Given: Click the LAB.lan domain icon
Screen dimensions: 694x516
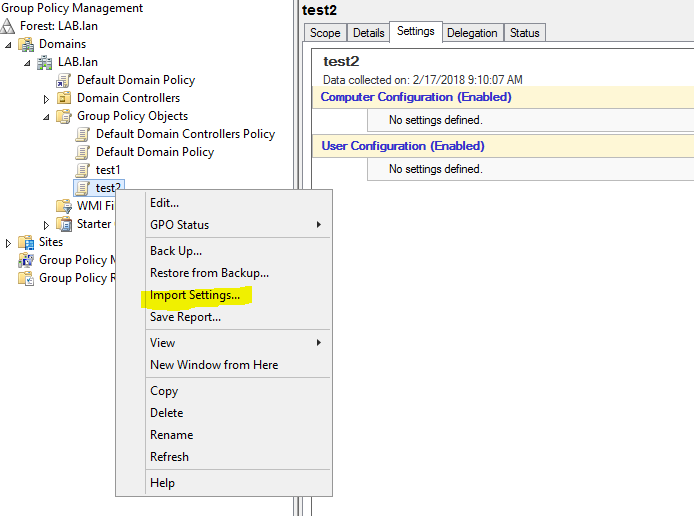Looking at the screenshot, I should (x=44, y=62).
